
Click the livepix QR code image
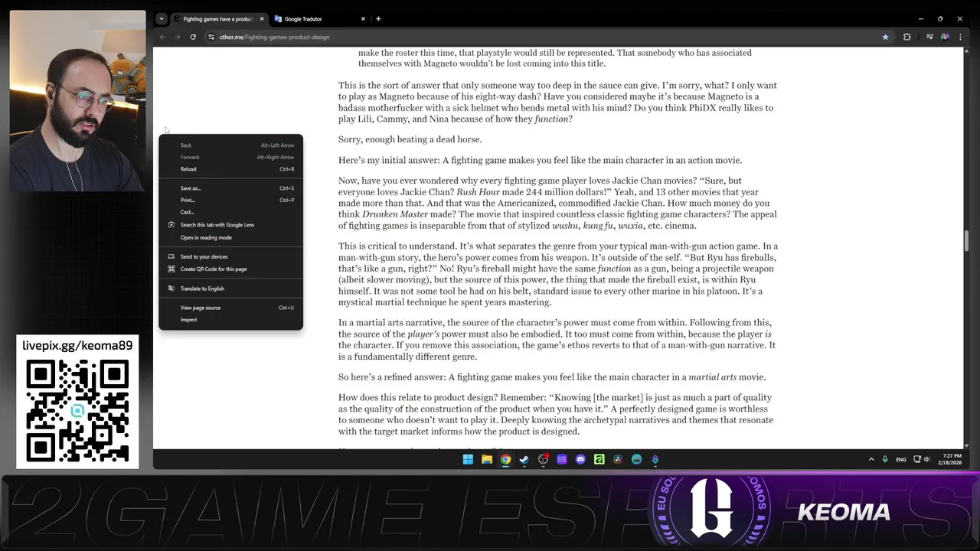(x=77, y=411)
